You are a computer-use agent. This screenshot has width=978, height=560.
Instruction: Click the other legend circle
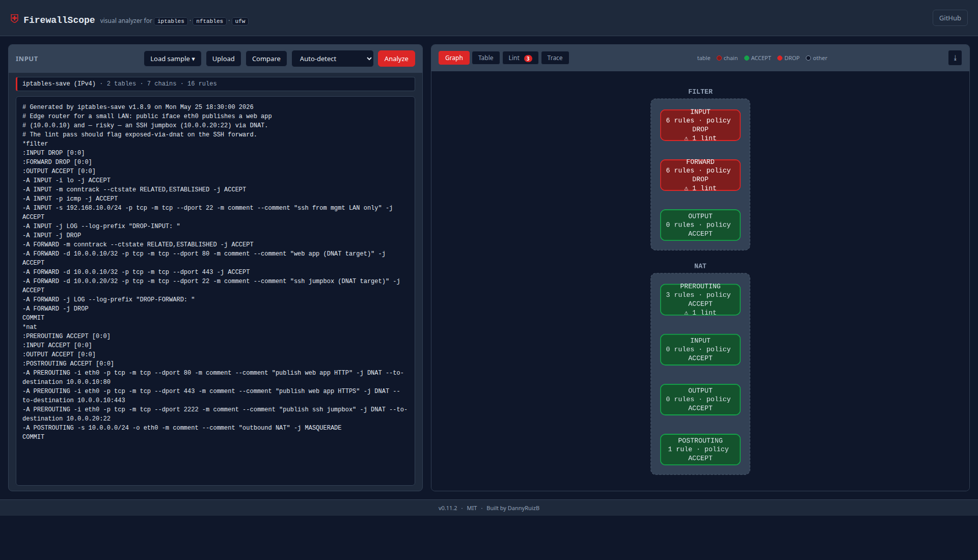[808, 58]
